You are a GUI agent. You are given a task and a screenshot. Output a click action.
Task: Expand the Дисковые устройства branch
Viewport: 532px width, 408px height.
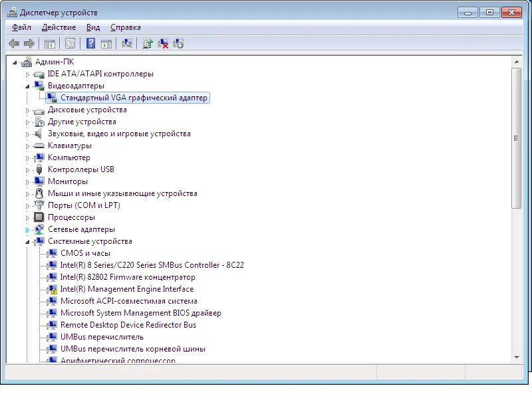tap(27, 110)
